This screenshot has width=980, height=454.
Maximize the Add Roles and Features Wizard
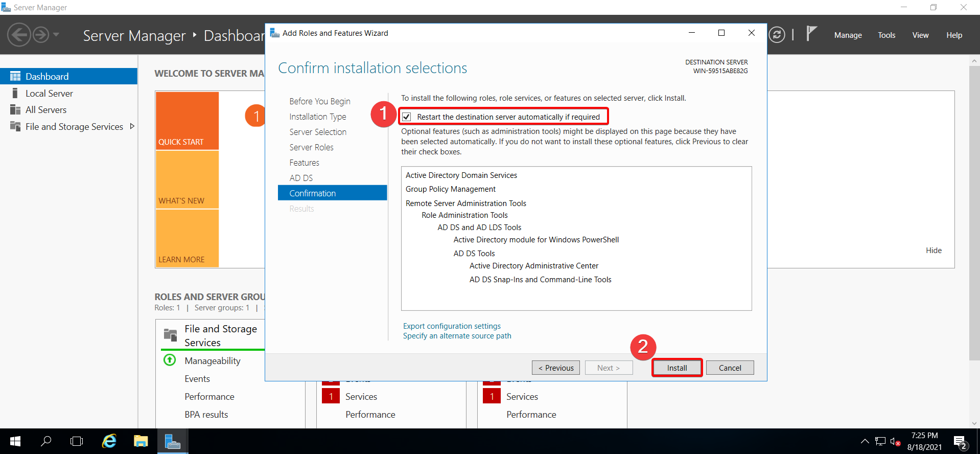tap(721, 33)
